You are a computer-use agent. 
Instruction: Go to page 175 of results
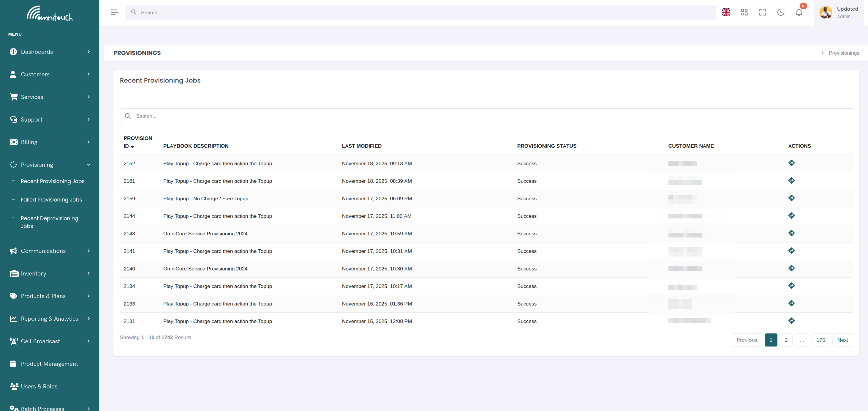pos(821,340)
